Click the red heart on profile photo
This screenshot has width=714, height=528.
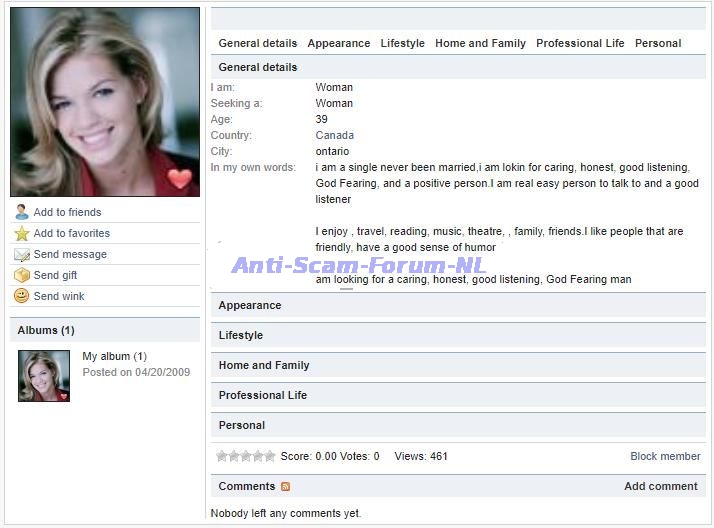[x=179, y=179]
